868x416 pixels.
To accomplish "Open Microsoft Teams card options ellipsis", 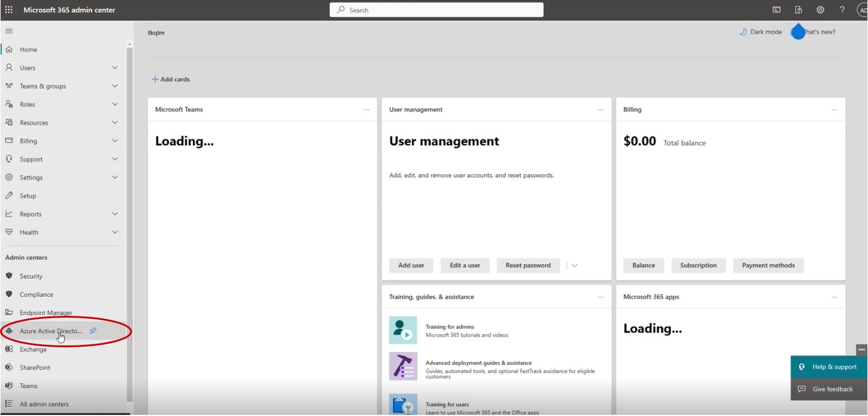I will coord(367,110).
